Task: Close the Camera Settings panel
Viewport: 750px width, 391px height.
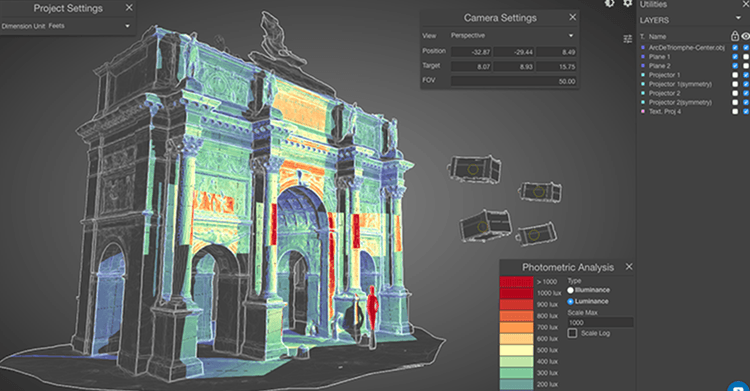Action: coord(573,17)
